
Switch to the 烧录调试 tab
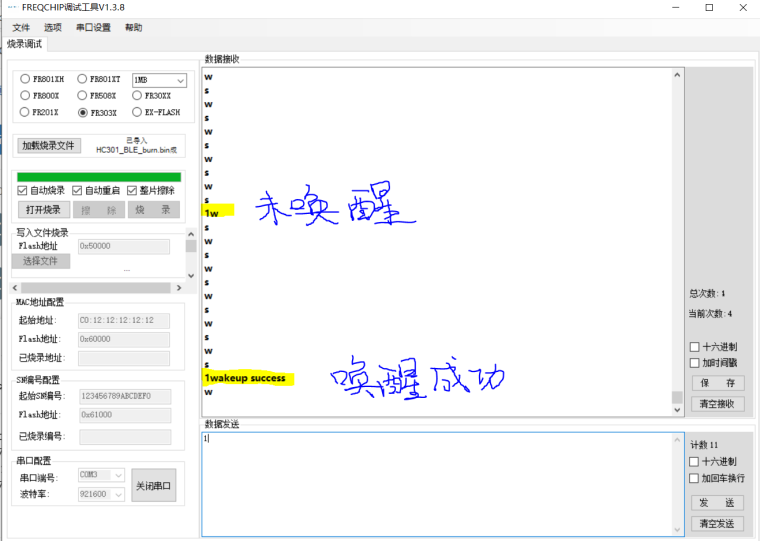(24, 44)
